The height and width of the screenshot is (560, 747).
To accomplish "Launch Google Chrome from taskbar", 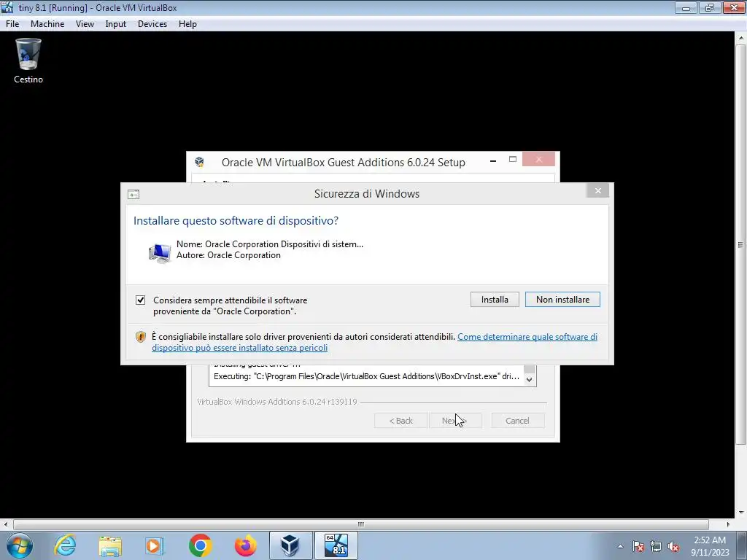I will (200, 545).
